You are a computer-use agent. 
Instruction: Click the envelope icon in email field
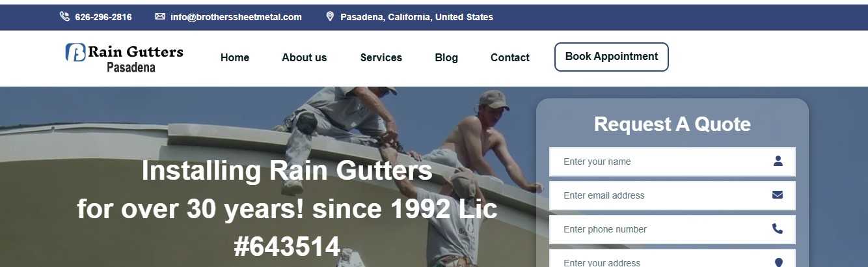point(778,195)
